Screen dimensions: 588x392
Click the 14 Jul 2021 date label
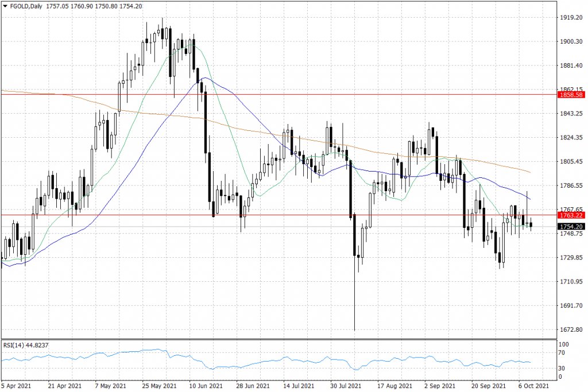[x=299, y=386]
